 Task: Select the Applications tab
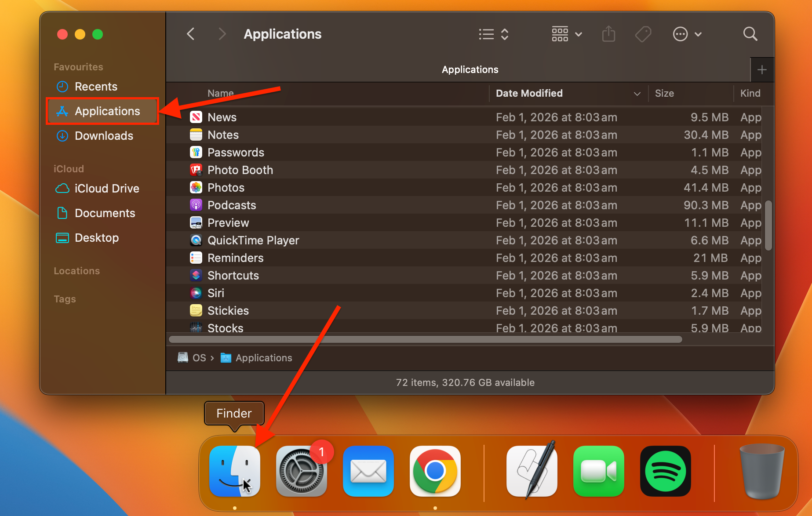[x=470, y=69]
